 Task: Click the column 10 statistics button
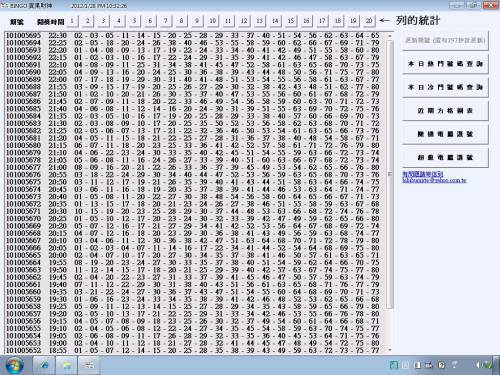212,21
